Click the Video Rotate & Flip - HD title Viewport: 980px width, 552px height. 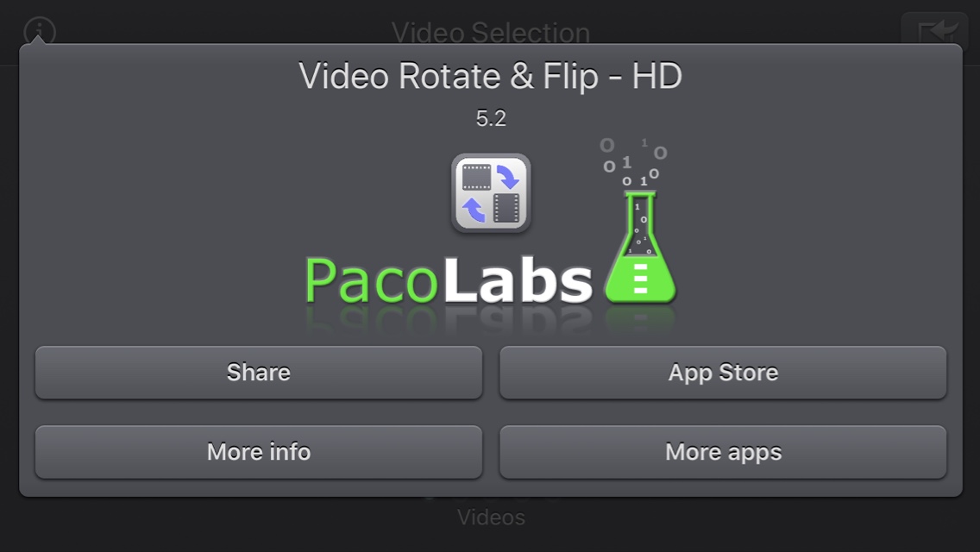(491, 76)
